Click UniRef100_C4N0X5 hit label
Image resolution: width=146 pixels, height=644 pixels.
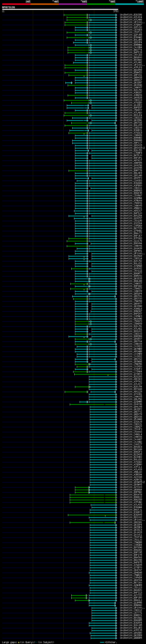[131, 397]
